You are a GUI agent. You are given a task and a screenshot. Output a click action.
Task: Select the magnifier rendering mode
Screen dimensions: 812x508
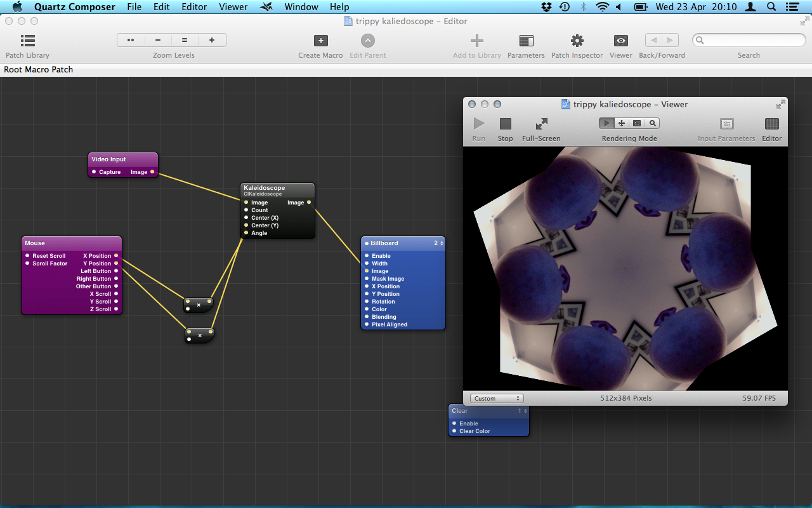point(652,123)
